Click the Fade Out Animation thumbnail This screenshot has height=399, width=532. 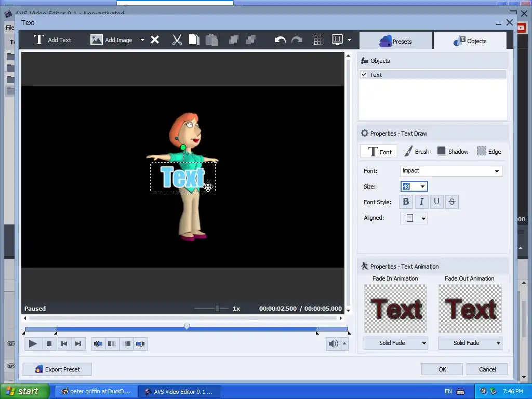click(470, 309)
